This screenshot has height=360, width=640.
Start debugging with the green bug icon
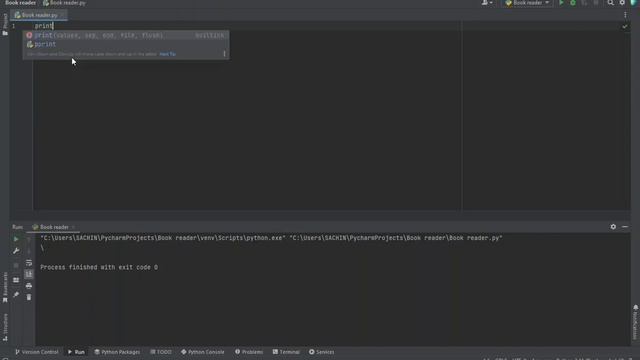click(573, 3)
